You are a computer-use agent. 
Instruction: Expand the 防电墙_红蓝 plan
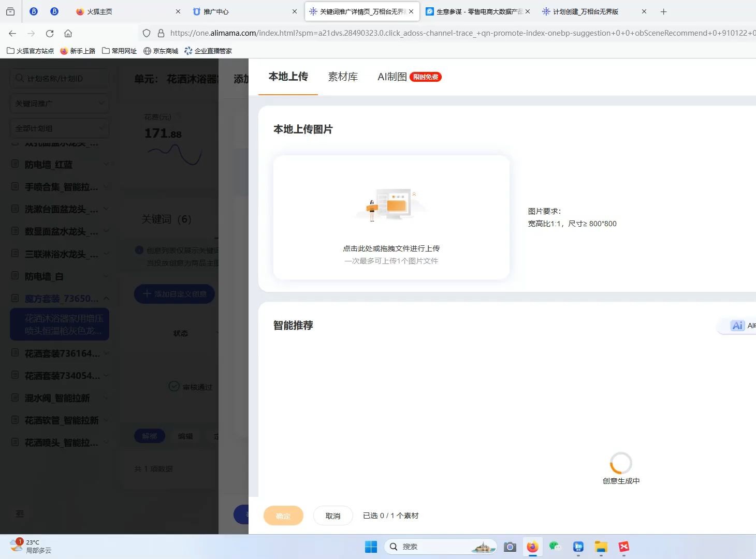(x=106, y=164)
